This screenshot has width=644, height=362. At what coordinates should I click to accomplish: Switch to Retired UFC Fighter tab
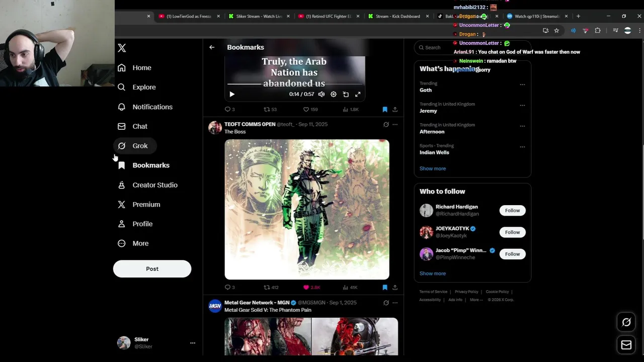(x=329, y=16)
